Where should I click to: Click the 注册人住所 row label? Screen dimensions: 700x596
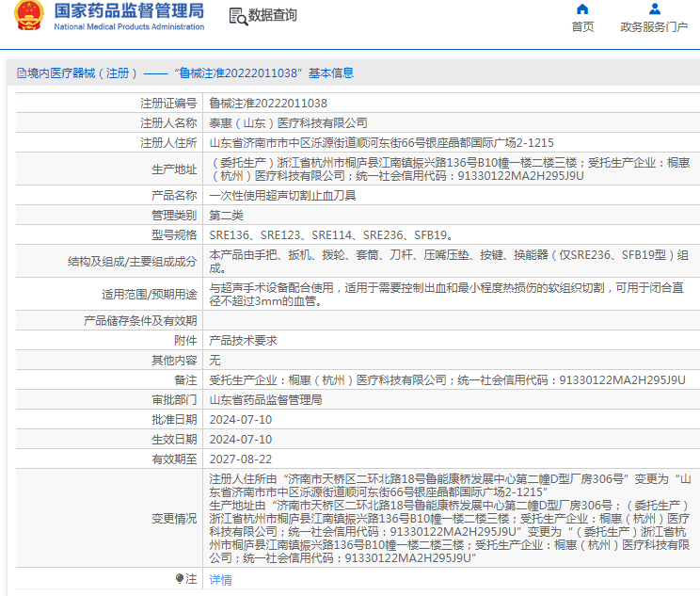pos(168,142)
